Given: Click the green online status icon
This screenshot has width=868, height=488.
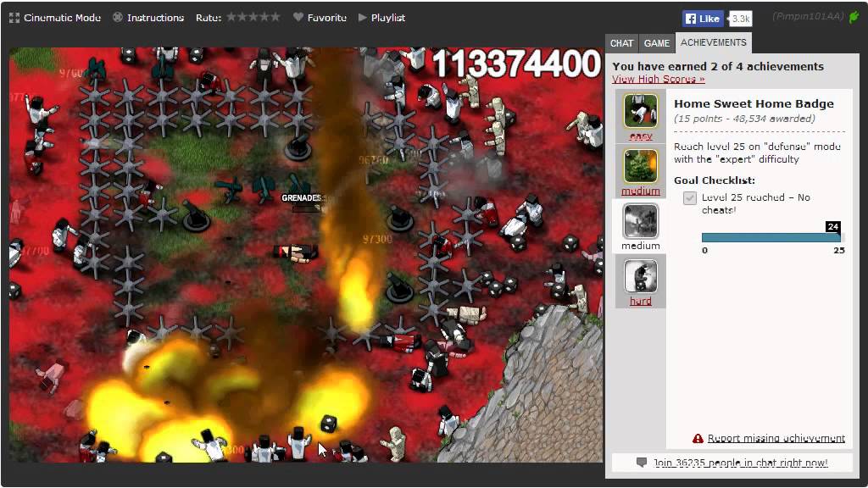Looking at the screenshot, I should point(854,17).
